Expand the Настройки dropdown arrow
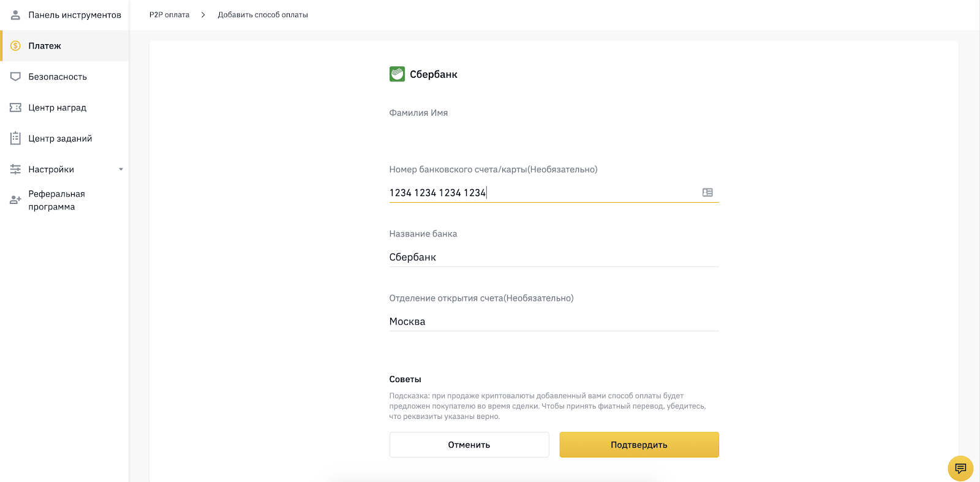Image resolution: width=980 pixels, height=482 pixels. coord(121,169)
